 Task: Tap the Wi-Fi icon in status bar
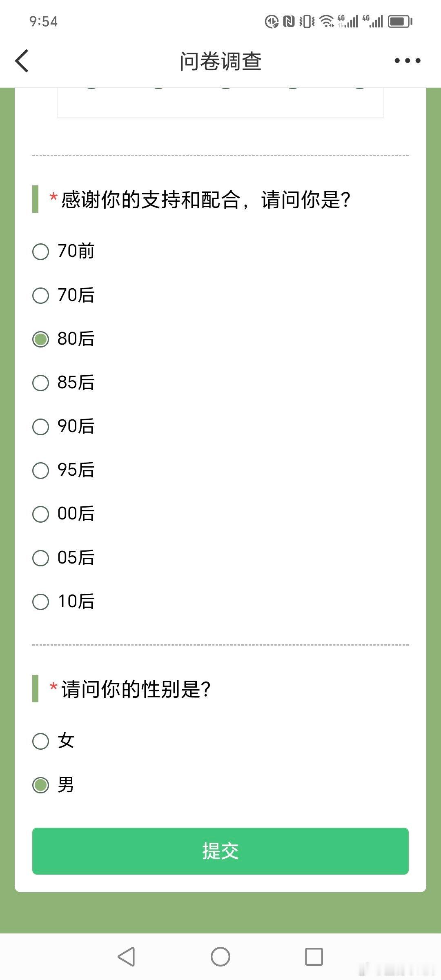tap(327, 21)
